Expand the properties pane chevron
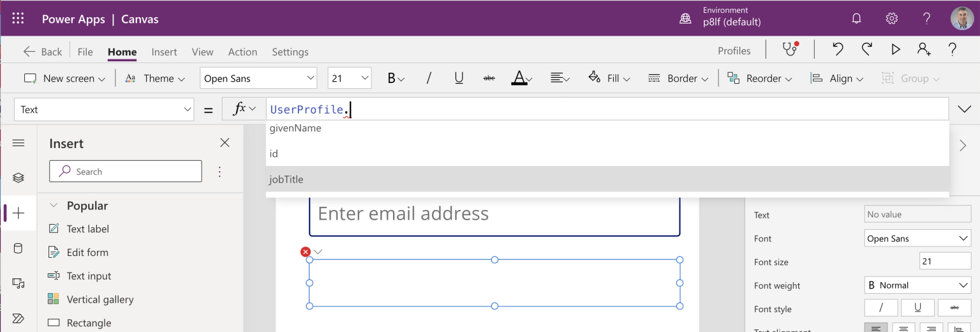Image resolution: width=980 pixels, height=332 pixels. pos(963,146)
